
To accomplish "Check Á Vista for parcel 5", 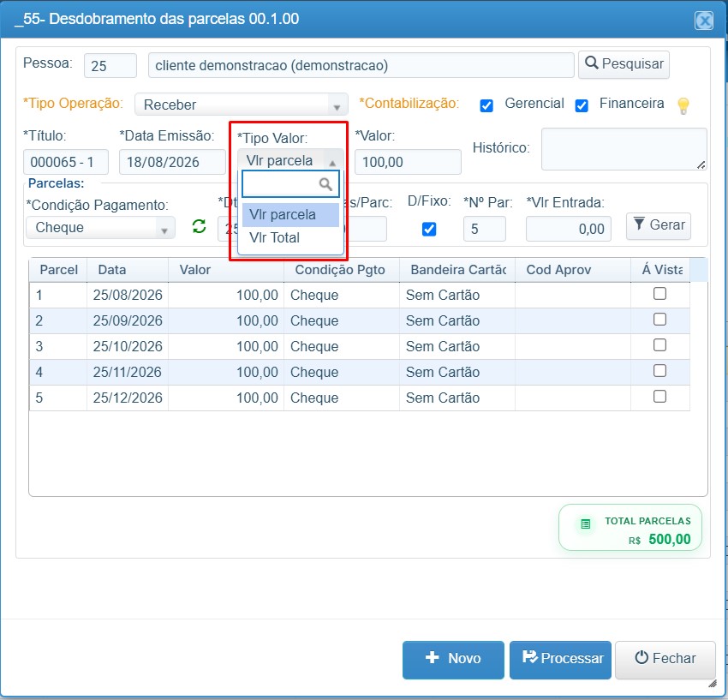I will pos(659,396).
